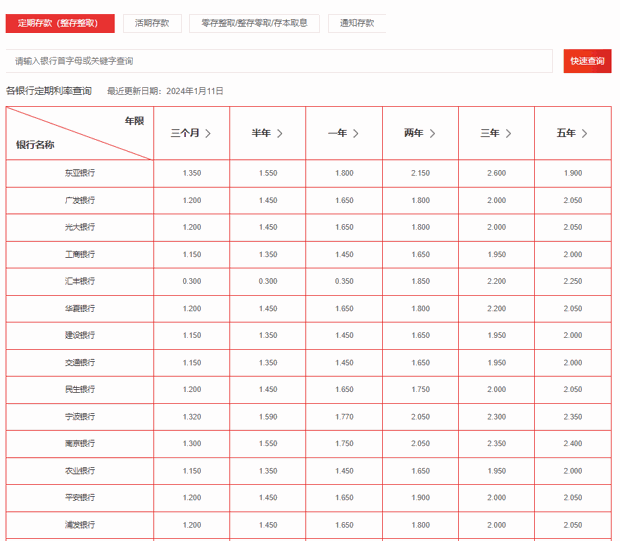Select the 定期存款（整存整取）tab
Image resolution: width=620 pixels, height=541 pixels.
pos(60,23)
